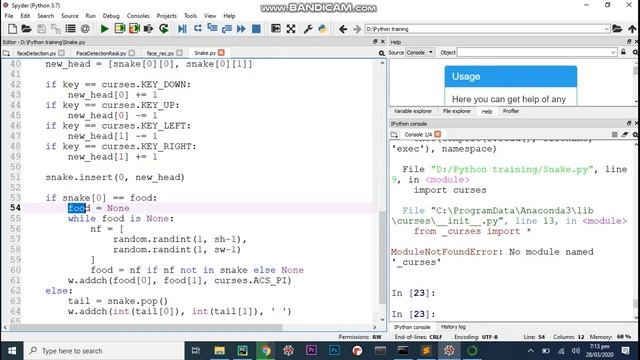Screen dimensions: 640x360
Task: Stop debugging blue square icon
Action: click(256, 29)
